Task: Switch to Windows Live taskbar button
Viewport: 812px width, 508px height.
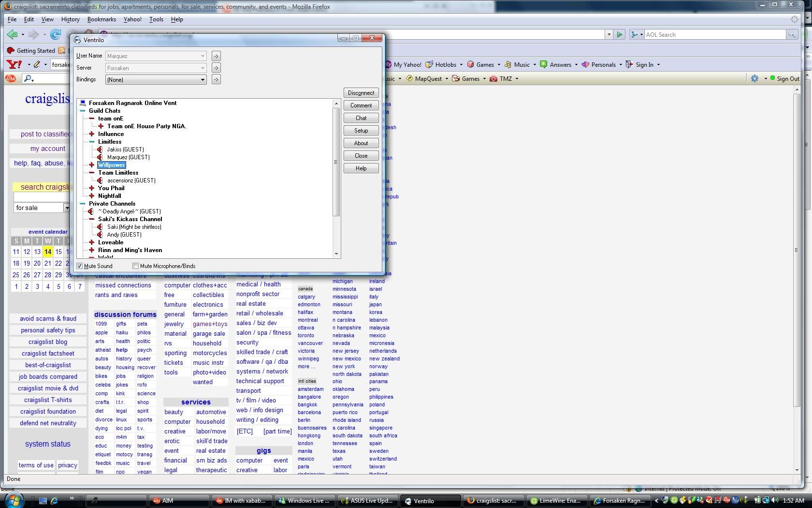Action: (305, 501)
